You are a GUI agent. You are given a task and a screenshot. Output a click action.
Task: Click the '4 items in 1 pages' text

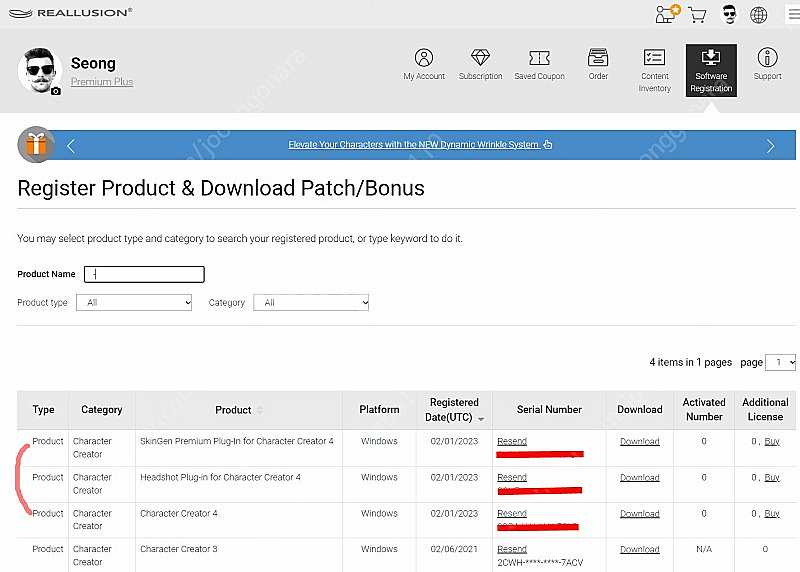point(690,362)
